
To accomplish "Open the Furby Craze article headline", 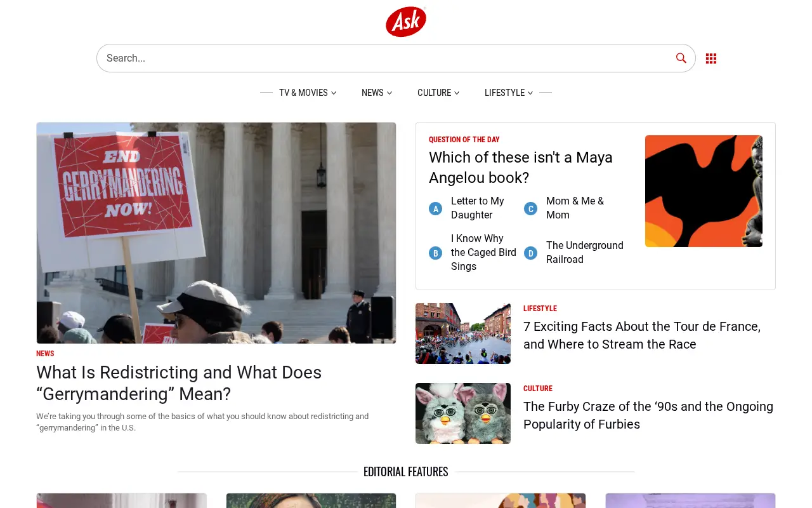I will pos(648,415).
